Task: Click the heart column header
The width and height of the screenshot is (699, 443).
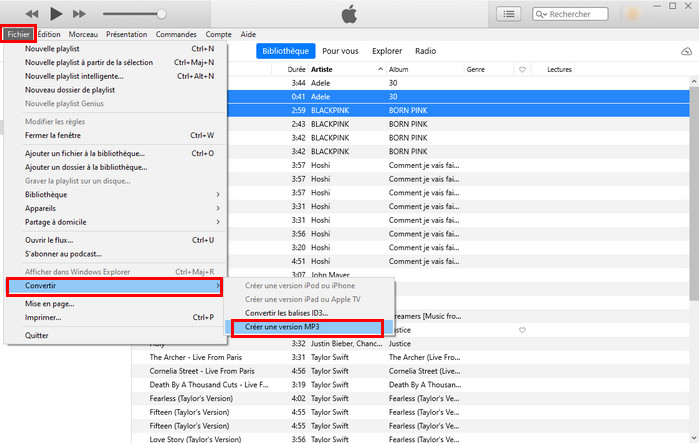Action: [x=522, y=69]
